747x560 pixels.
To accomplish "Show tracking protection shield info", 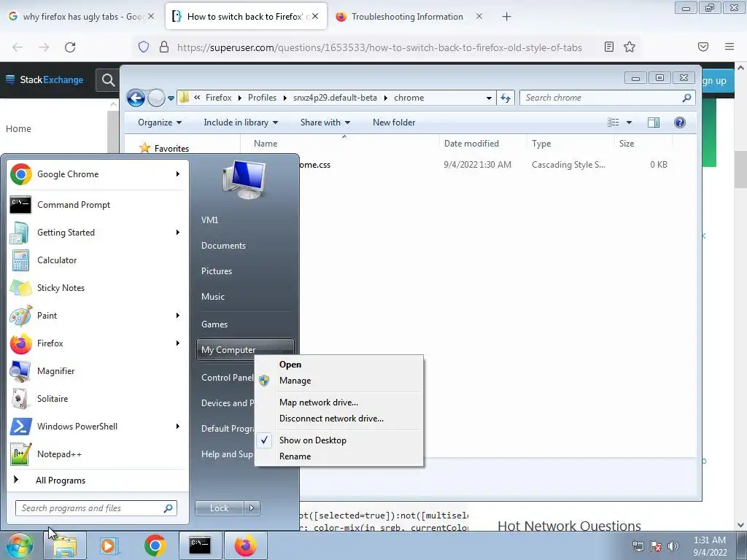I will click(144, 47).
